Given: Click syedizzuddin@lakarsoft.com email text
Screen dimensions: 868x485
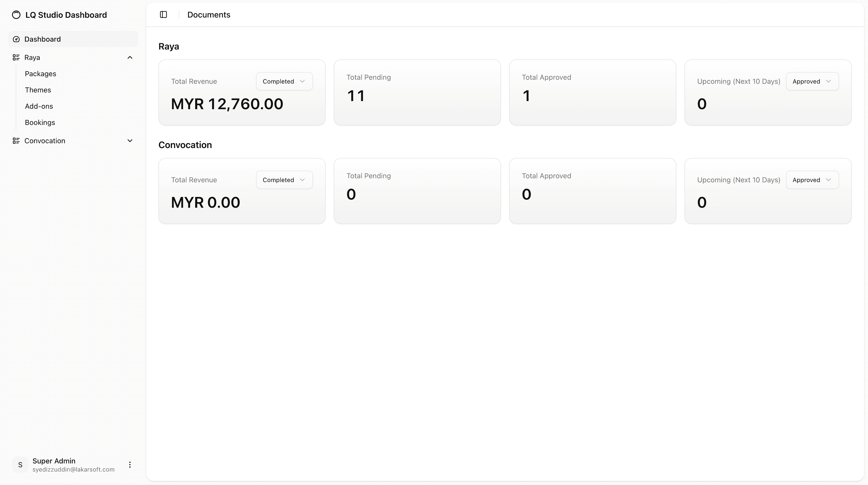Looking at the screenshot, I should click(73, 470).
